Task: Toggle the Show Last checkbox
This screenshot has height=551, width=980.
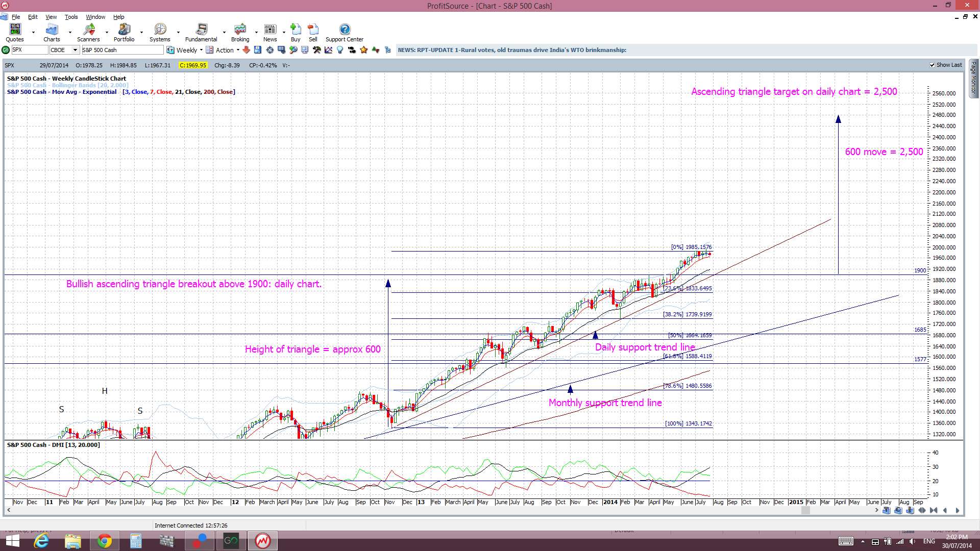Action: 933,65
